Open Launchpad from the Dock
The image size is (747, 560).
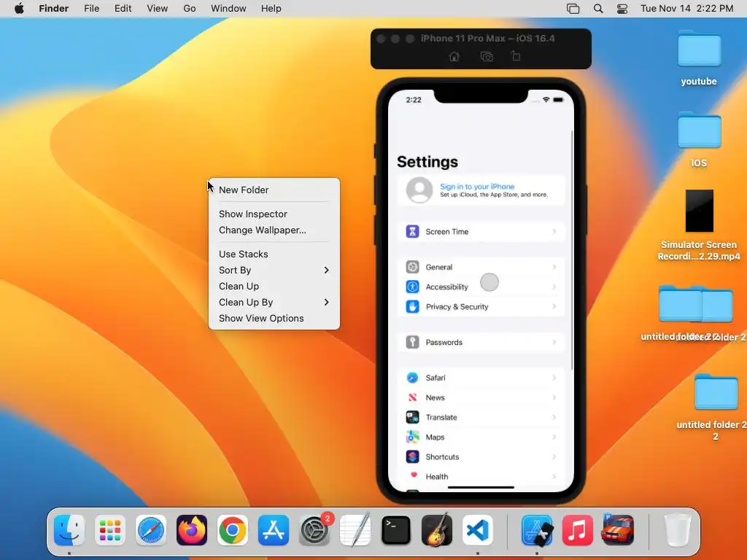coord(110,530)
